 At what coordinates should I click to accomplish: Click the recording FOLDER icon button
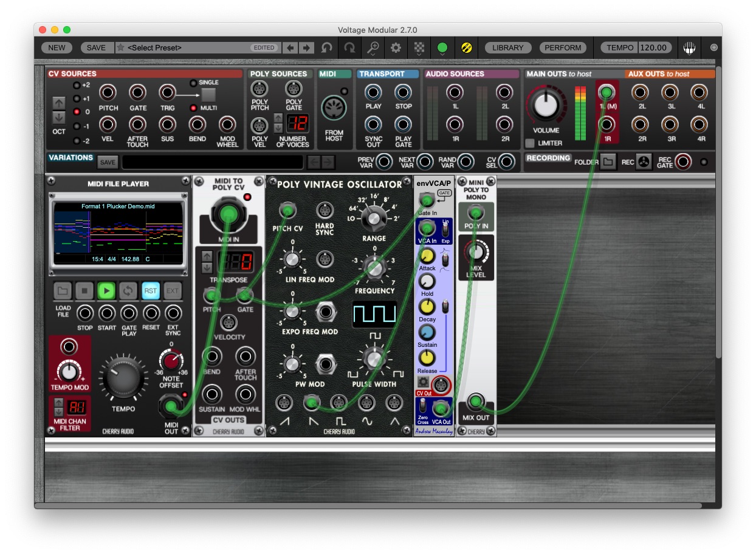click(608, 162)
